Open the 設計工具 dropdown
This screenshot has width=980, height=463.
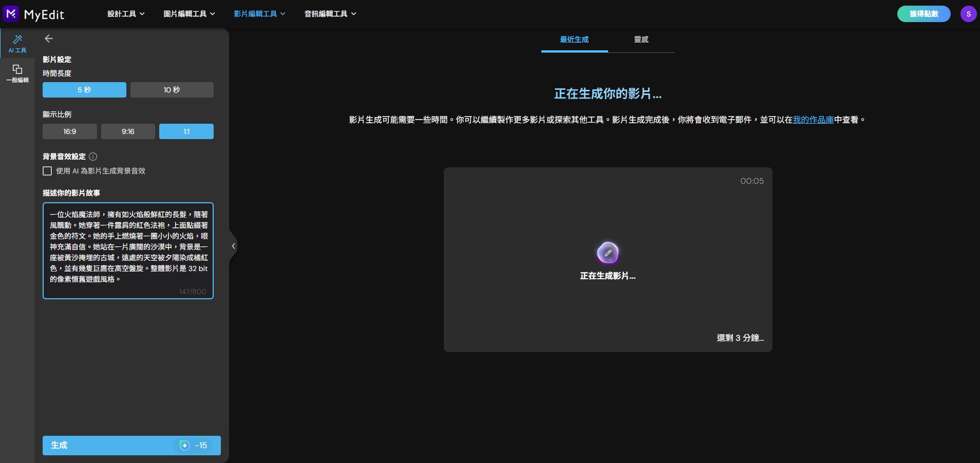click(x=125, y=14)
